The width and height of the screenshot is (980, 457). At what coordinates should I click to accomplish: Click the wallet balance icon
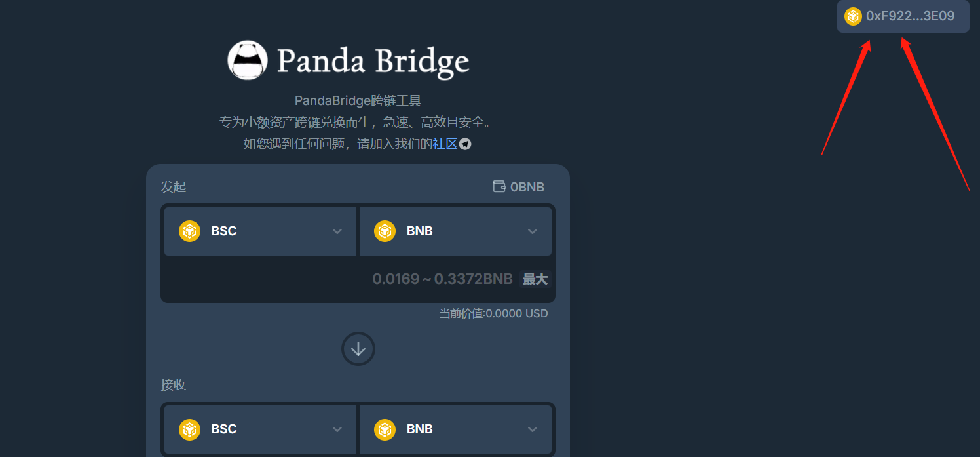499,187
